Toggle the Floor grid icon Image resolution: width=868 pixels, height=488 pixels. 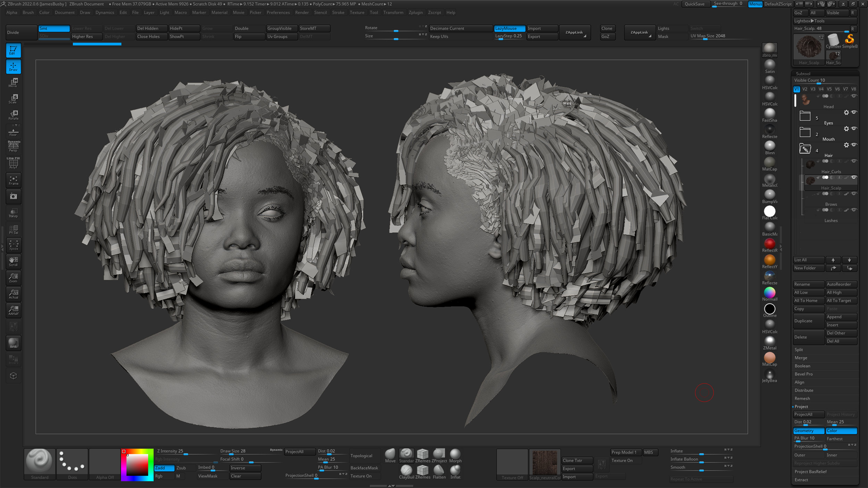pyautogui.click(x=13, y=131)
